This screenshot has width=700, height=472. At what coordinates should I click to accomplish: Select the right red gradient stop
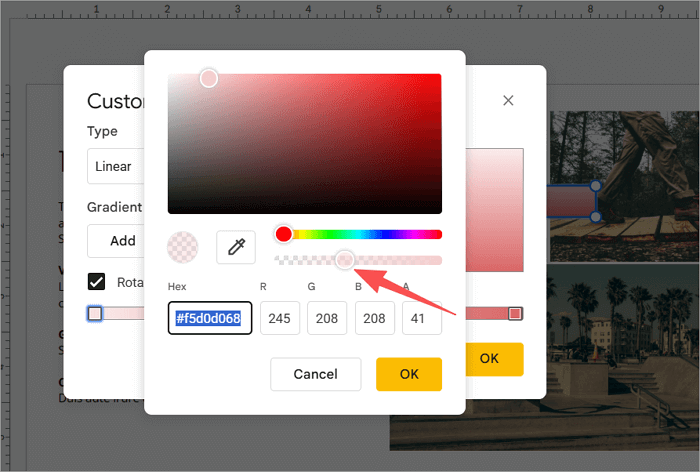[515, 313]
